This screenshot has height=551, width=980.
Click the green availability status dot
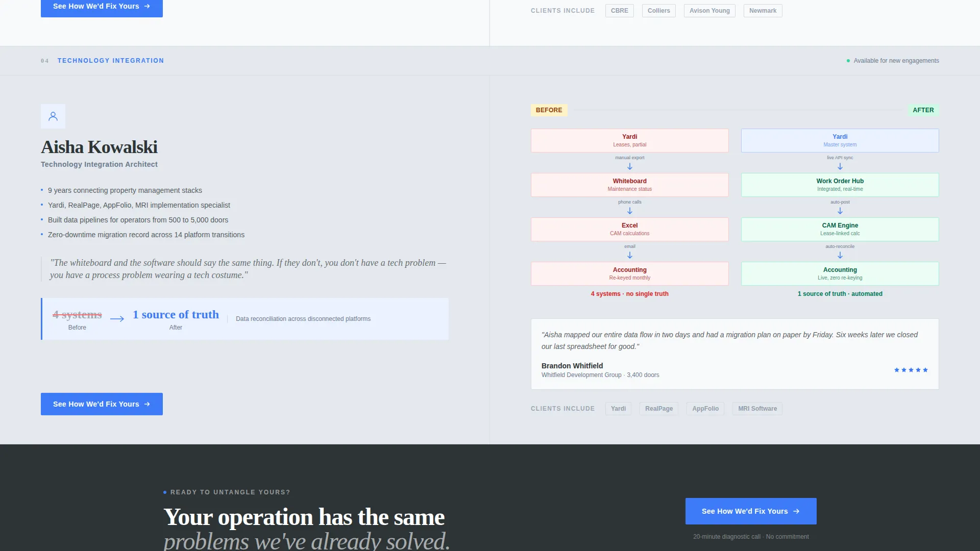point(848,61)
